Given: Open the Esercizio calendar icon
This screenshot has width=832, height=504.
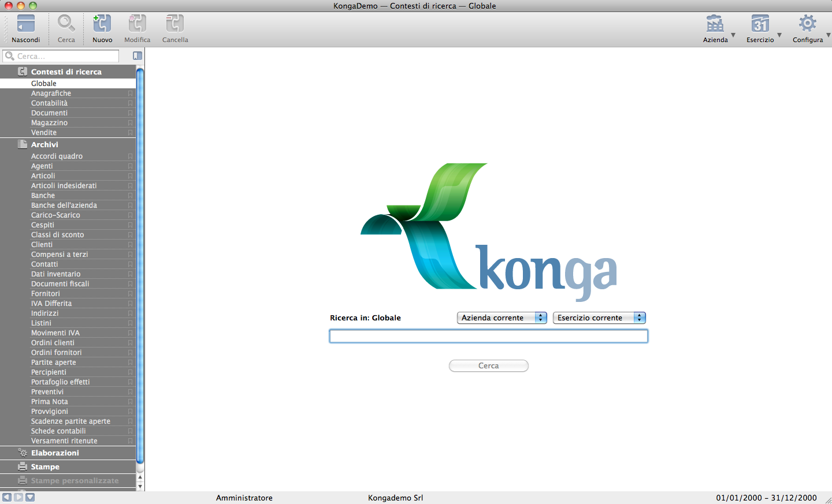Looking at the screenshot, I should click(x=760, y=24).
